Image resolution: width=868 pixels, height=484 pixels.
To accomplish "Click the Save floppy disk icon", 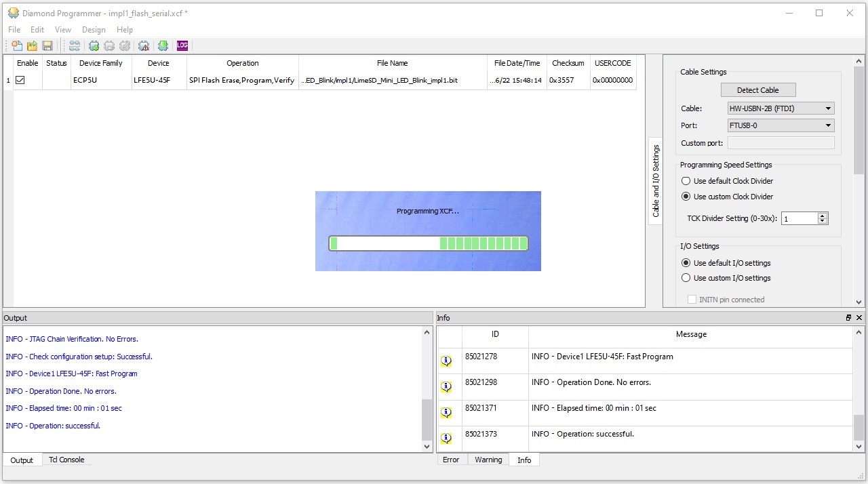I will click(x=47, y=46).
